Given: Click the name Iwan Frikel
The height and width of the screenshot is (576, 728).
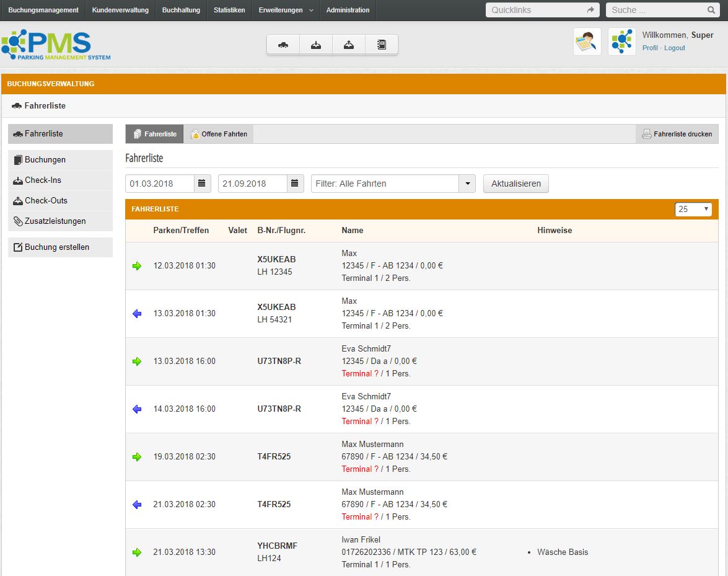Looking at the screenshot, I should [x=361, y=540].
